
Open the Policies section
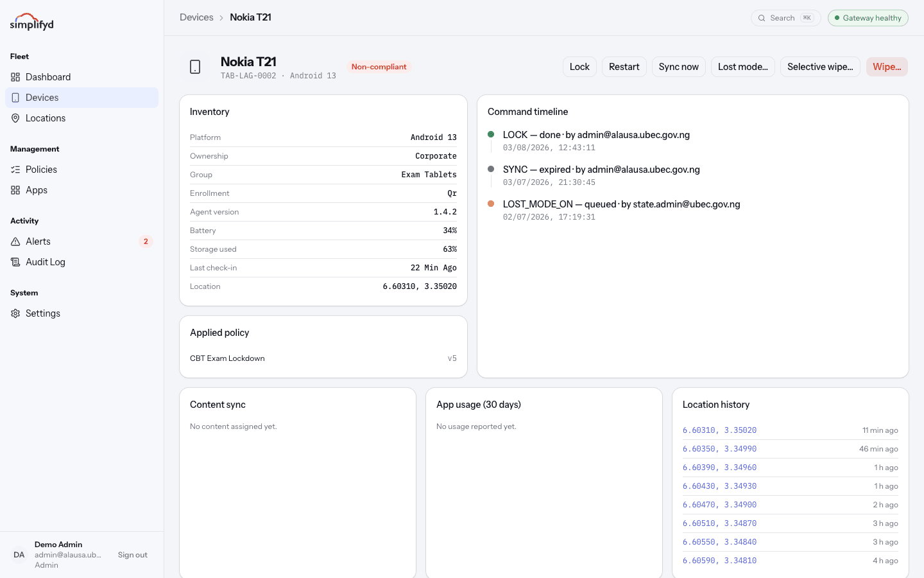click(x=82, y=170)
